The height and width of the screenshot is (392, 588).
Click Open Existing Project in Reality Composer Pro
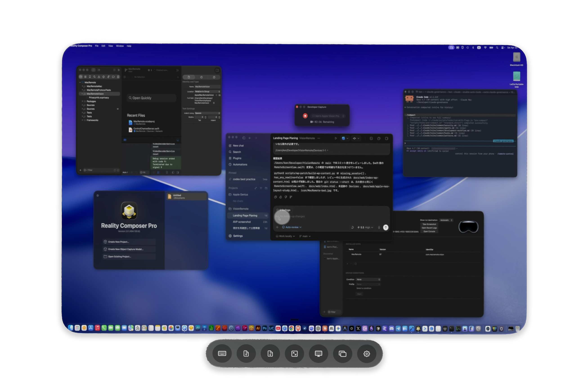[x=129, y=257]
